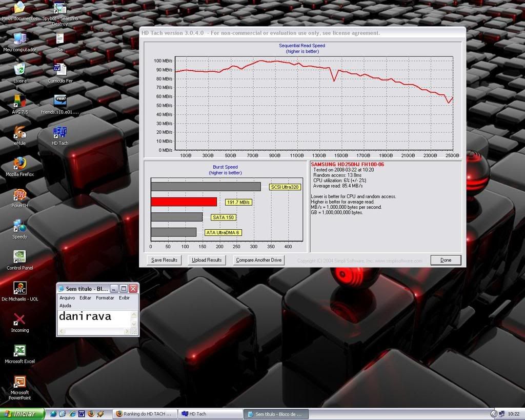Open the eMule desktop icon

coord(19,133)
